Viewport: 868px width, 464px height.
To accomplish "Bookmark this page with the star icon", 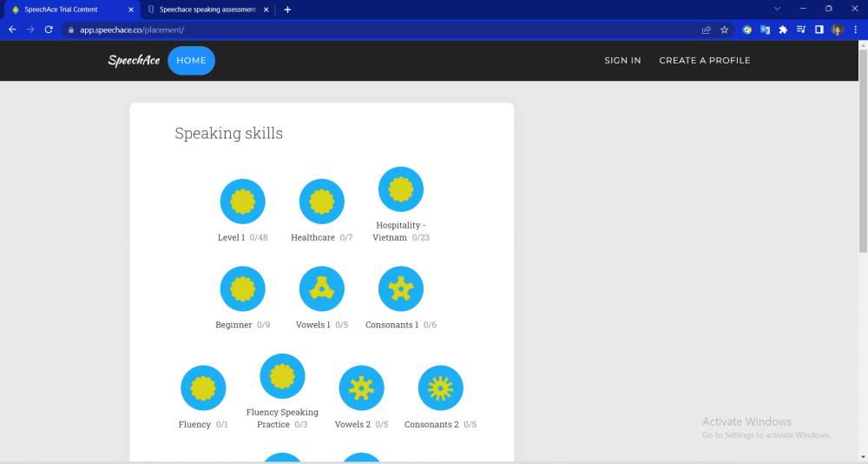I will point(724,30).
